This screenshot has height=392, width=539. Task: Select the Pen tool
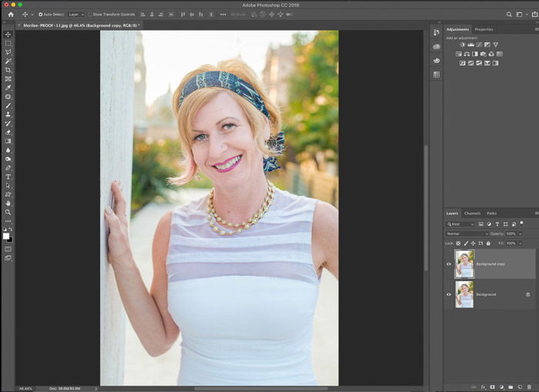tap(8, 168)
